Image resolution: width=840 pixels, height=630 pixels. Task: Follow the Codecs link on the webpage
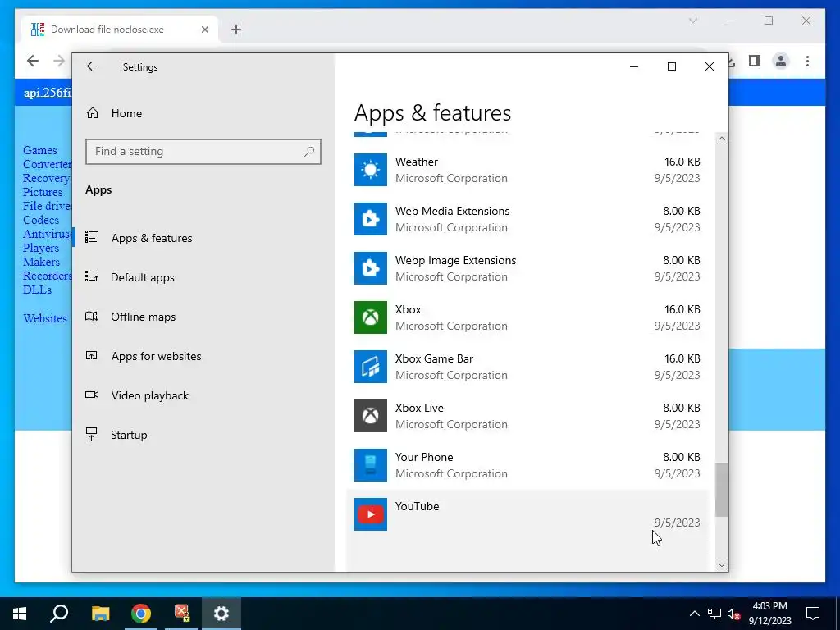pos(41,220)
